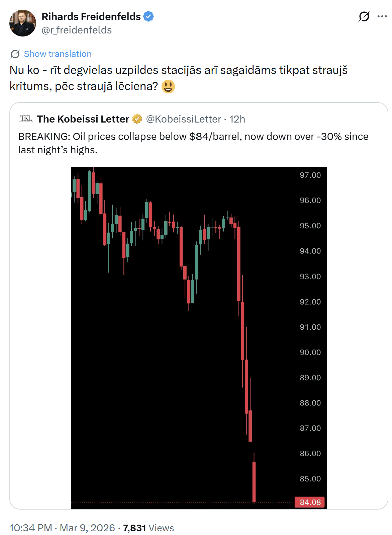This screenshot has height=535, width=392.
Task: Open the TKL logo avatar
Action: point(26,119)
